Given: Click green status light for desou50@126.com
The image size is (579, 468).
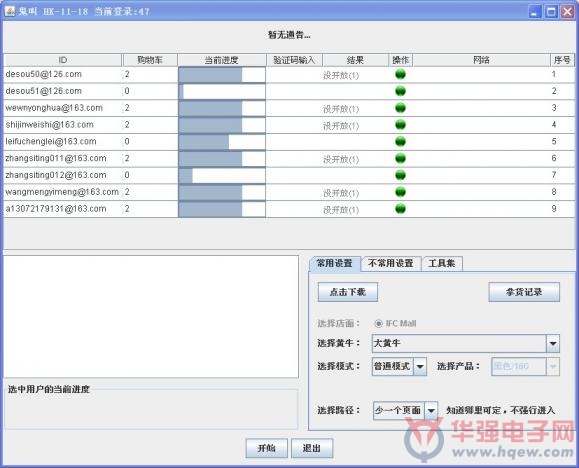Looking at the screenshot, I should pos(400,74).
